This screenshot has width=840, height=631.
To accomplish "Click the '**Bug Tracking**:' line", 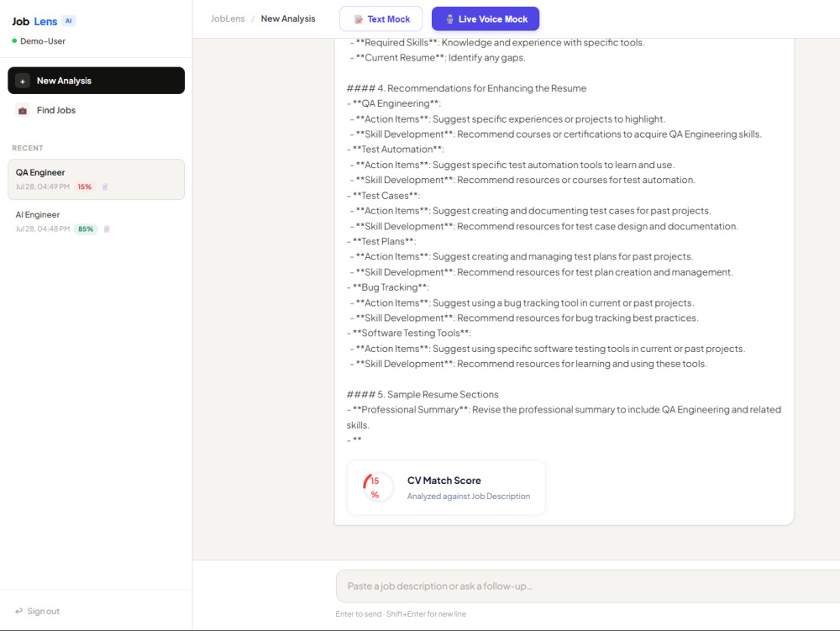I will click(x=388, y=287).
